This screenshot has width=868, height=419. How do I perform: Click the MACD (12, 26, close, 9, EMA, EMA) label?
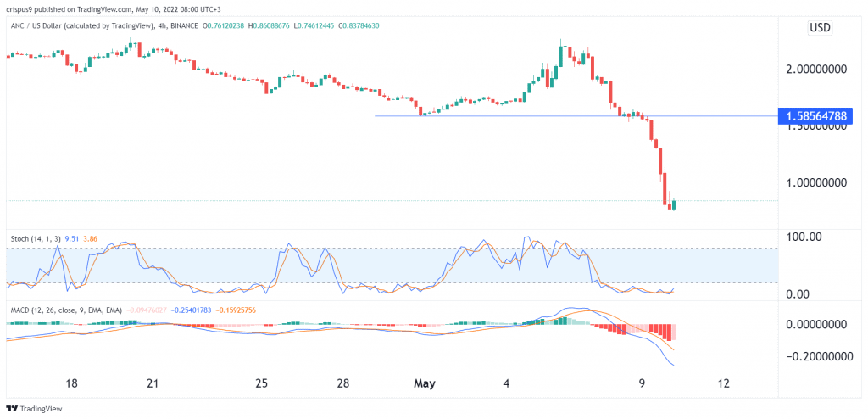tap(68, 310)
